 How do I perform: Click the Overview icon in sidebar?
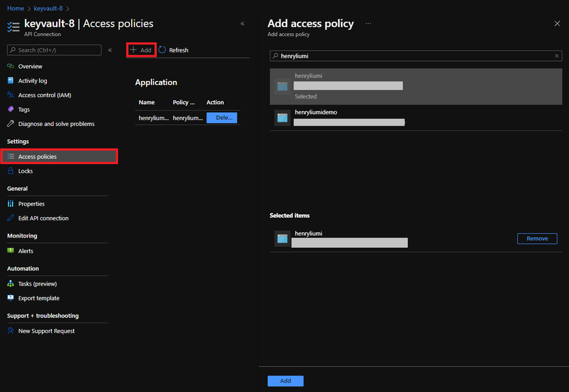click(10, 66)
